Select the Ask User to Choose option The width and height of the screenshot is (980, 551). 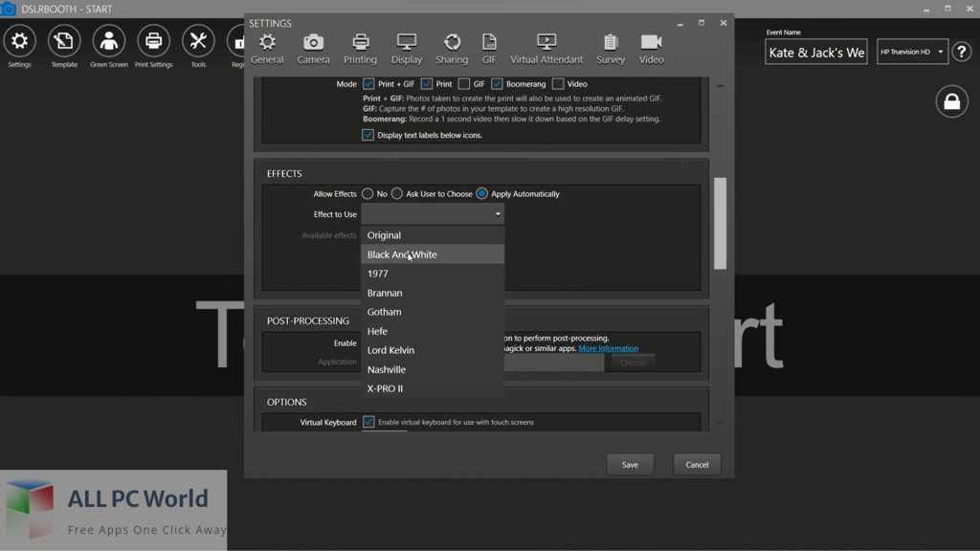click(x=397, y=194)
